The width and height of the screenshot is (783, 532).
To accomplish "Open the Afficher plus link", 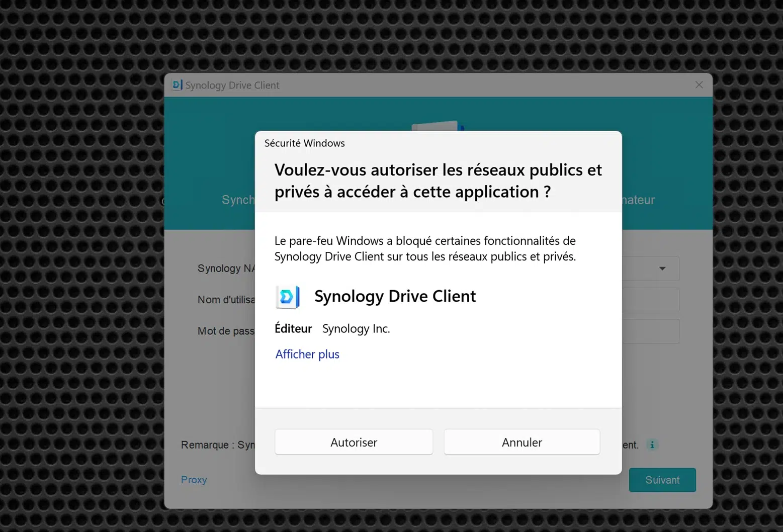I will [x=307, y=354].
